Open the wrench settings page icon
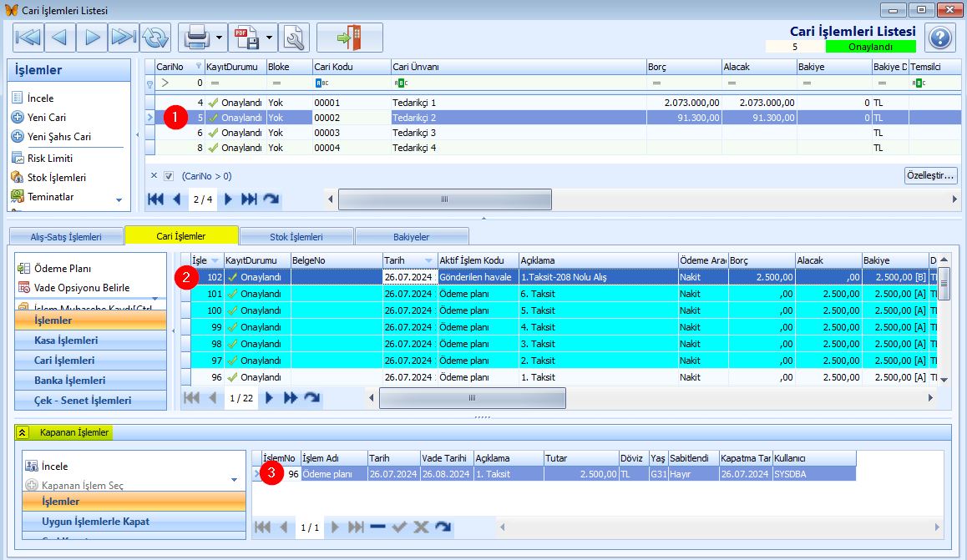This screenshot has width=967, height=560. tap(294, 38)
